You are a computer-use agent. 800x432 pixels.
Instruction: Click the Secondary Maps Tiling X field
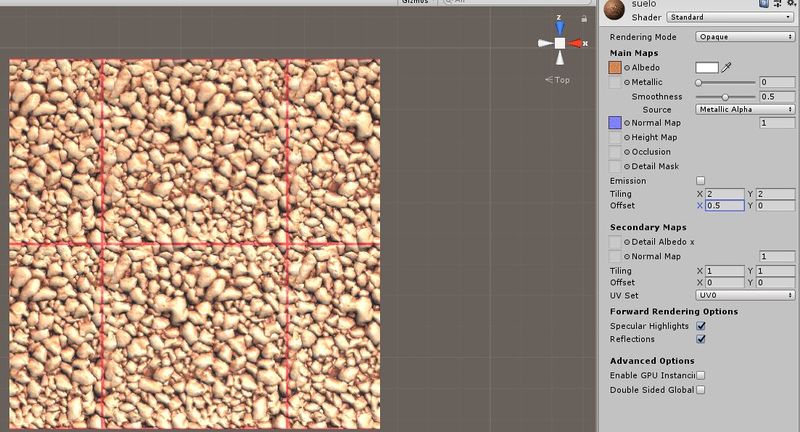[724, 271]
